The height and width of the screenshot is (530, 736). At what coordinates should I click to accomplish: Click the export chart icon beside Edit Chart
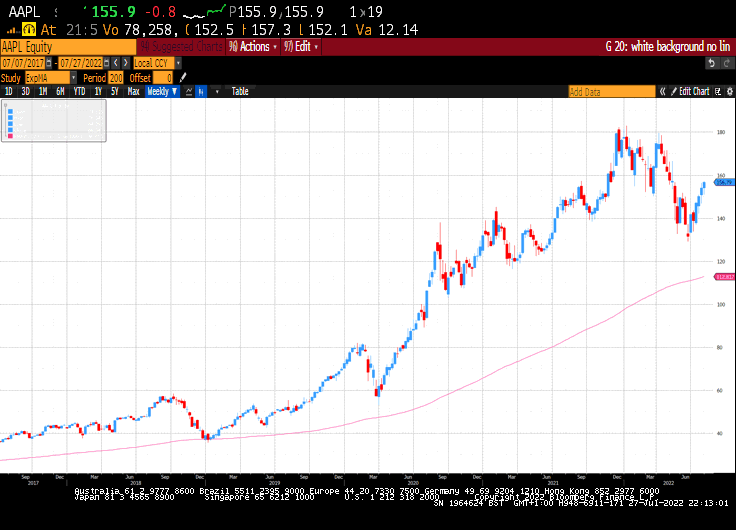click(718, 92)
